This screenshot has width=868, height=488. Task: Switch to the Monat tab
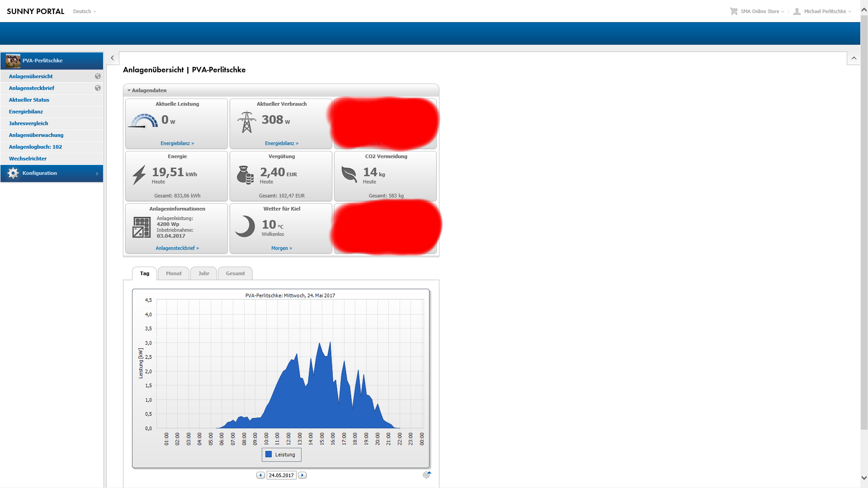(x=174, y=273)
